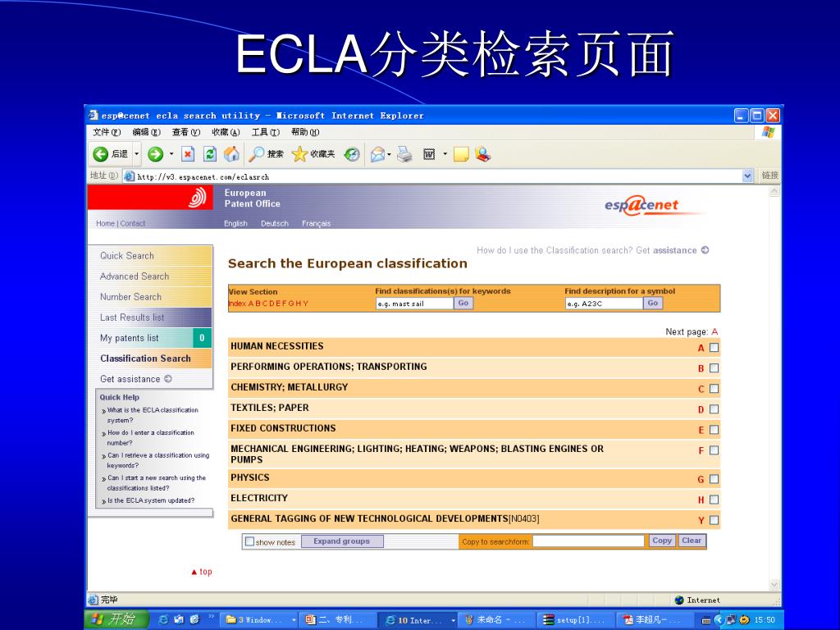Go to the Home page icon
This screenshot has width=840, height=630.
pos(232,154)
